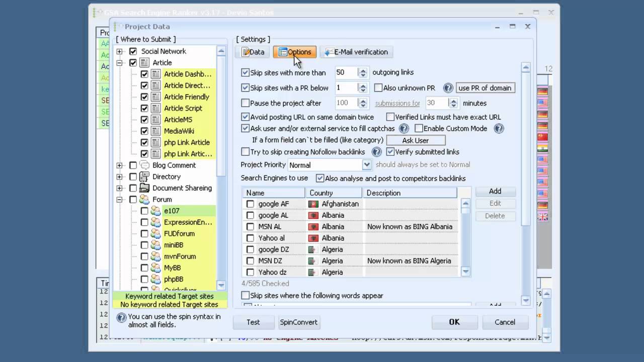
Task: Switch to the Data tab
Action: tap(253, 52)
